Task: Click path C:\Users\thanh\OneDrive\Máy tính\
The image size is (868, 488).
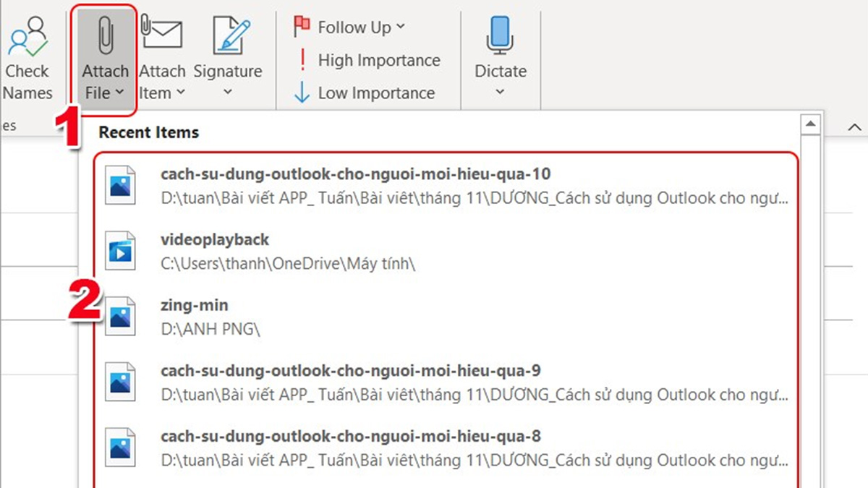Action: [288, 264]
